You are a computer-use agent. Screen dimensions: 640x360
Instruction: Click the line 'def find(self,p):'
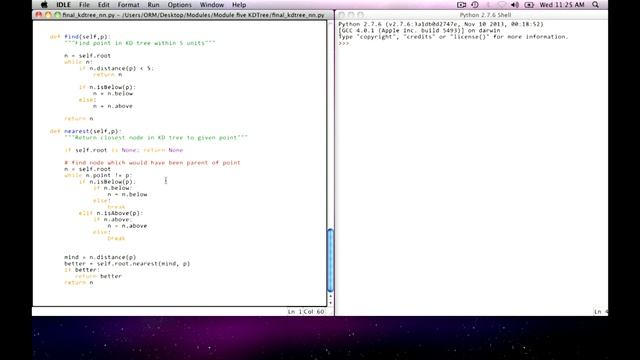80,37
